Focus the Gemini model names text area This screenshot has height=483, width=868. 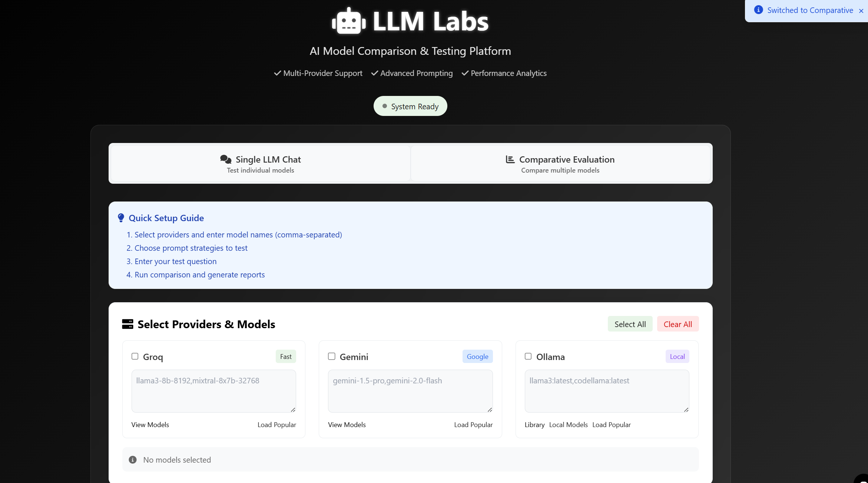click(410, 391)
